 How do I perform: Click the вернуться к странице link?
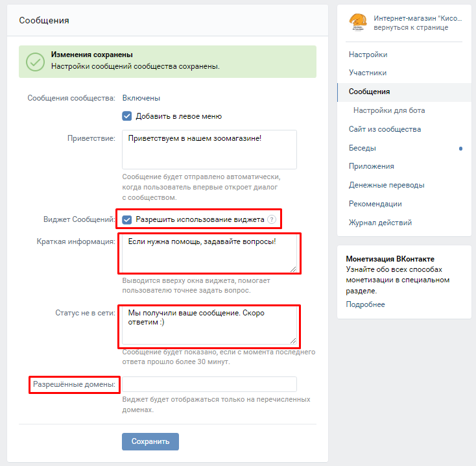pos(411,28)
